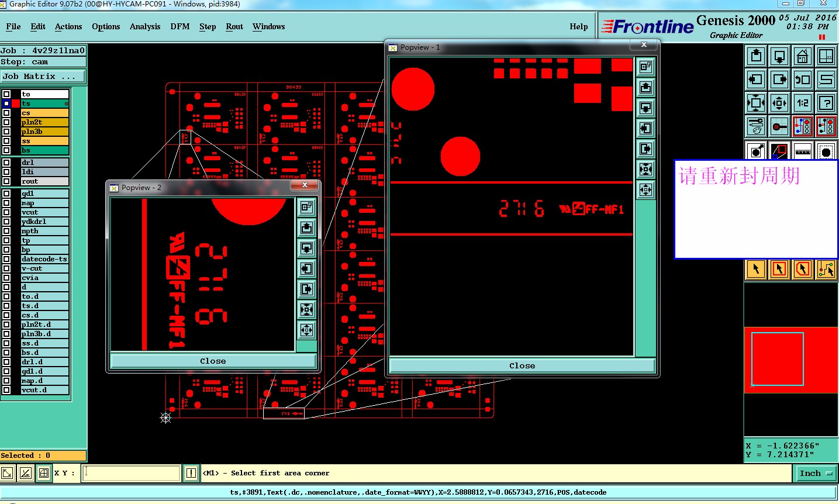This screenshot has width=839, height=504.
Task: Pan right in Popview - 2
Action: 306,289
